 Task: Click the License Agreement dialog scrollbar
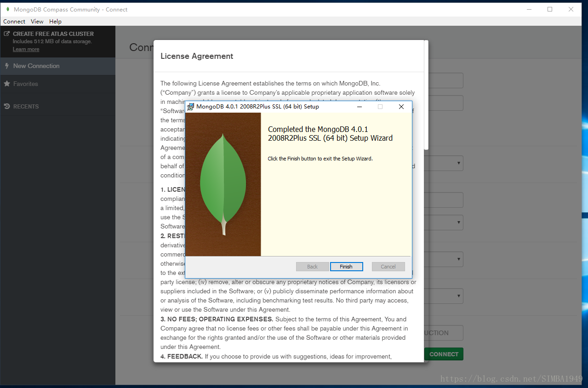[426, 95]
